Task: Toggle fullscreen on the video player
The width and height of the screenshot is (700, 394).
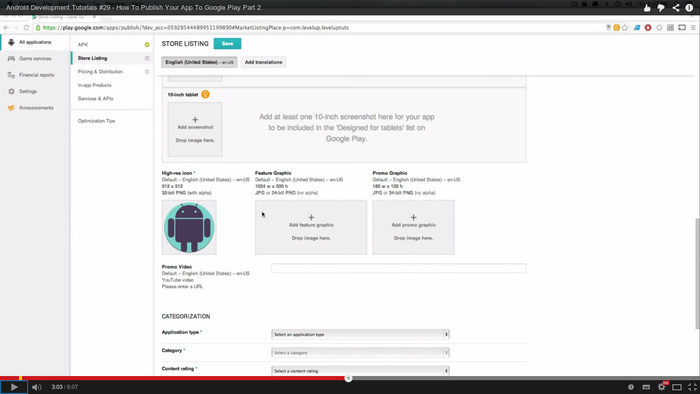Action: (x=692, y=387)
